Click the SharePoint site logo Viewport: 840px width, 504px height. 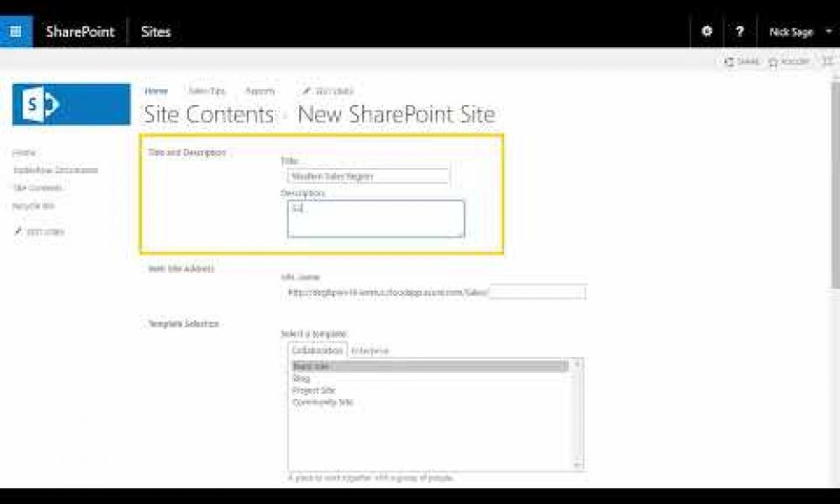(x=71, y=104)
